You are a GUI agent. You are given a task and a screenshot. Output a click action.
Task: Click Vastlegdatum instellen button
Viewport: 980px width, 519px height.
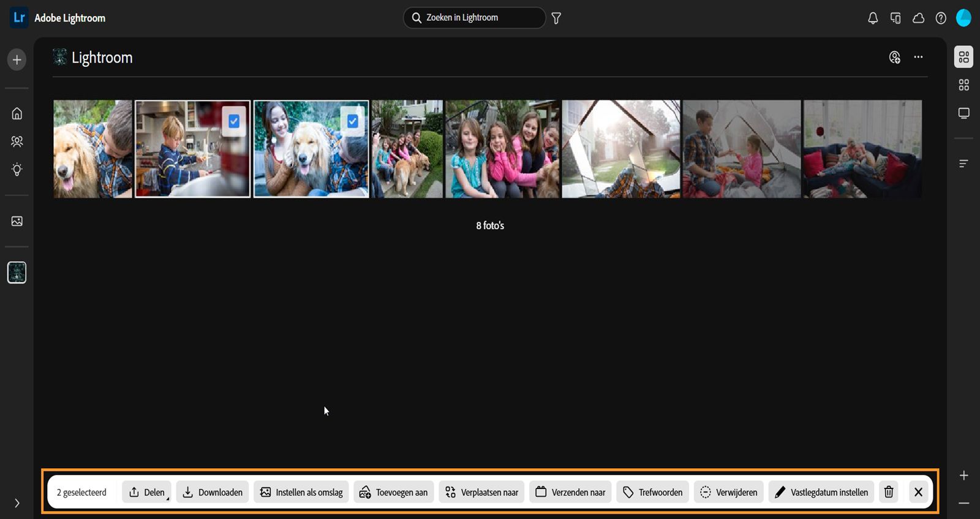[x=821, y=492]
